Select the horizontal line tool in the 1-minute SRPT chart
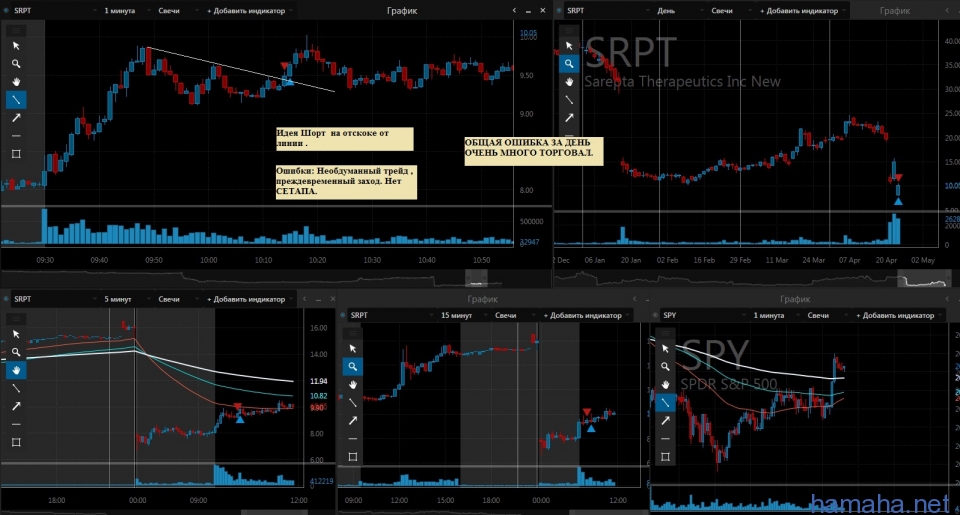The width and height of the screenshot is (960, 515). point(17,135)
